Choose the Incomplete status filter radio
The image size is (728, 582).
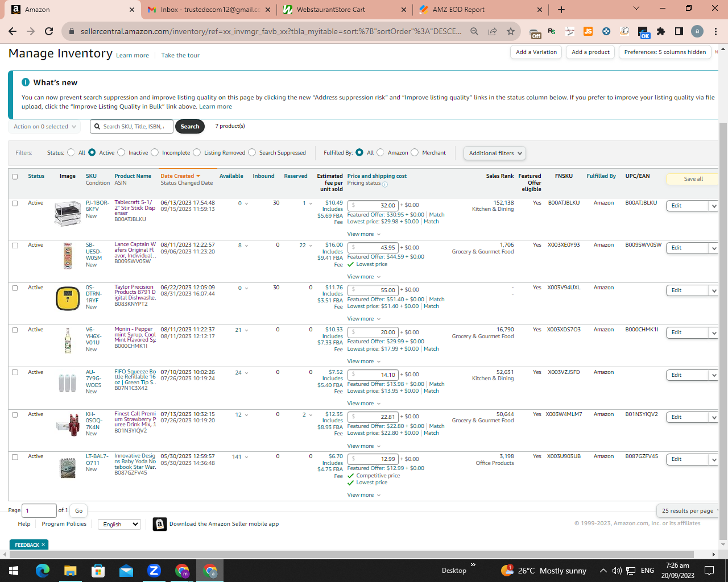point(155,152)
